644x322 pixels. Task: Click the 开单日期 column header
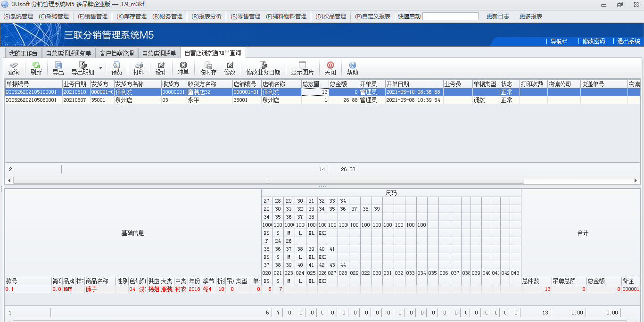(x=414, y=84)
